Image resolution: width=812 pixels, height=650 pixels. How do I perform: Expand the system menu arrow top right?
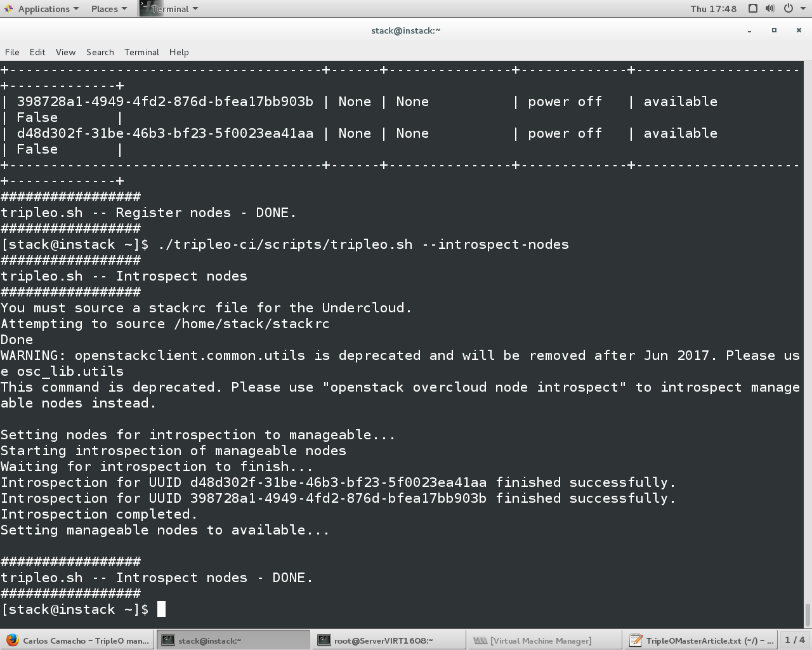[802, 8]
